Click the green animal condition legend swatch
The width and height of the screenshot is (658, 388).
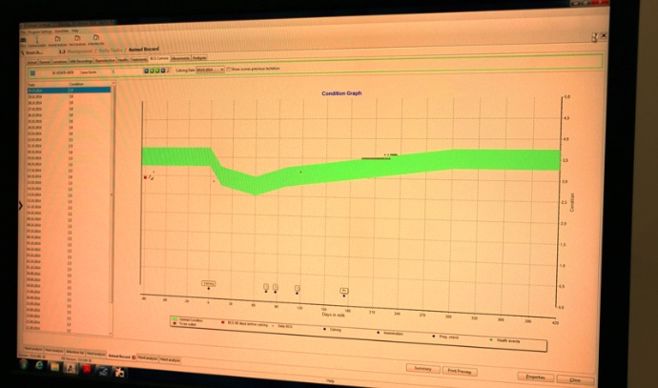(x=174, y=320)
